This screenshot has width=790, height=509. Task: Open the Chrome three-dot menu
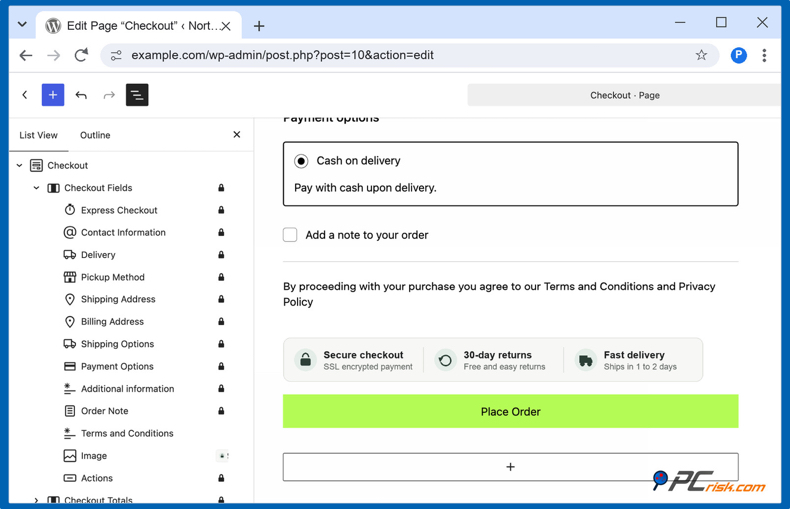(764, 55)
